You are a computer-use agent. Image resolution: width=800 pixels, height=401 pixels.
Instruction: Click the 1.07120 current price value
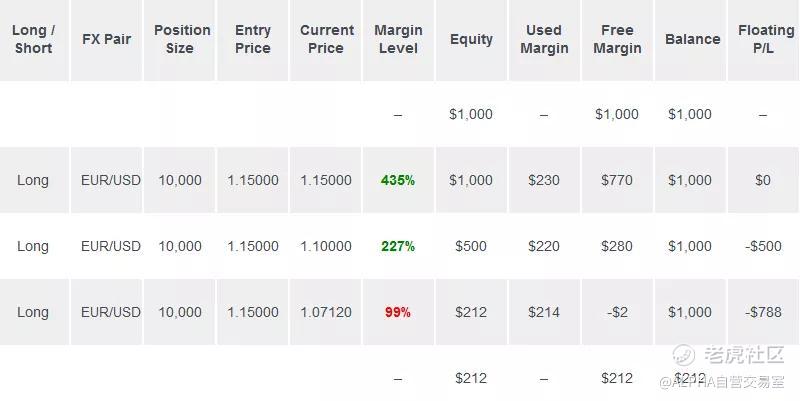pyautogui.click(x=326, y=312)
